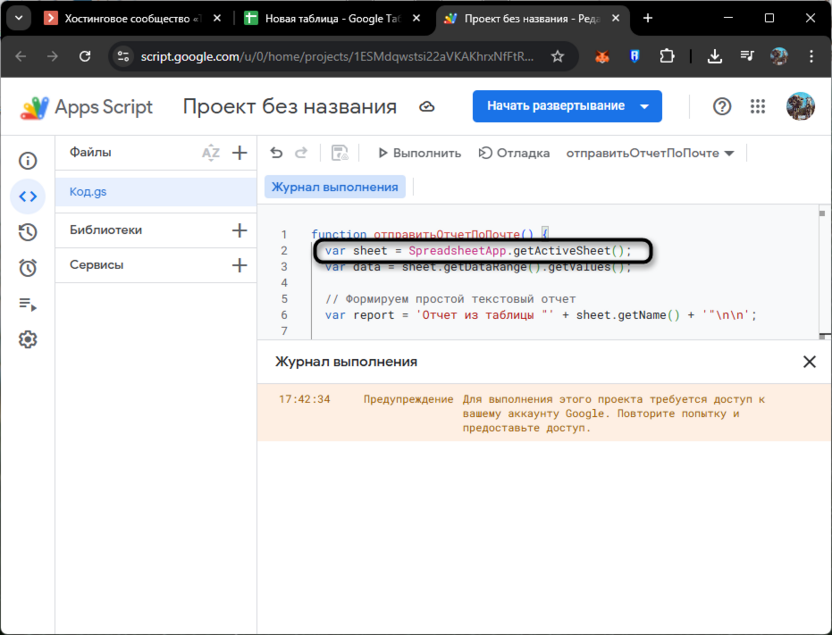Select the Editor code icon in sidebar
This screenshot has height=635, width=832.
pyautogui.click(x=28, y=197)
